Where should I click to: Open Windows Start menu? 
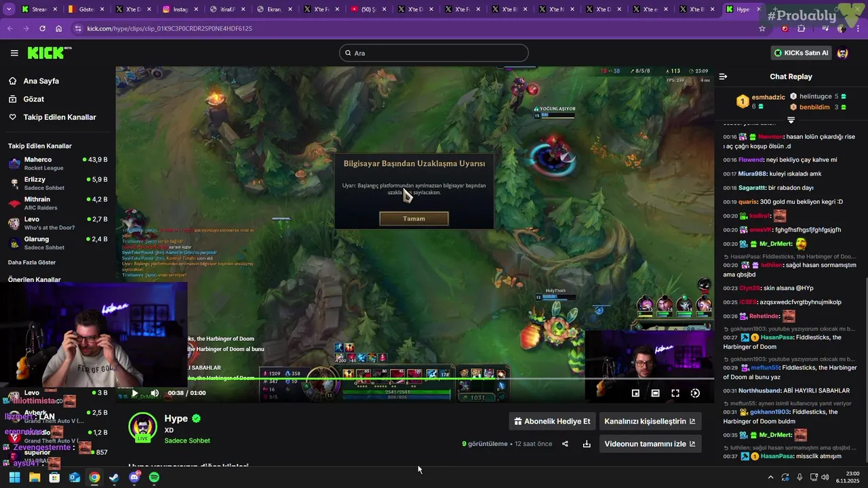(x=14, y=477)
